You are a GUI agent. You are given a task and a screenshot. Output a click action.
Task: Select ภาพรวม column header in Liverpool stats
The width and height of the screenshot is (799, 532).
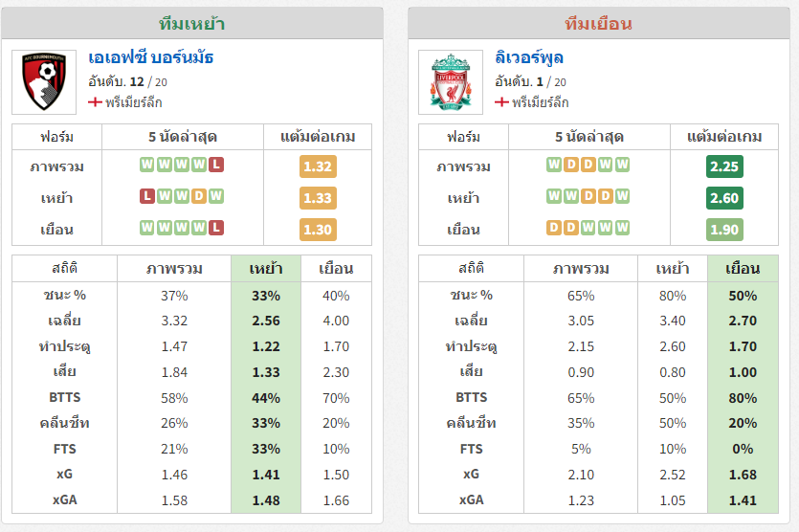pyautogui.click(x=581, y=269)
